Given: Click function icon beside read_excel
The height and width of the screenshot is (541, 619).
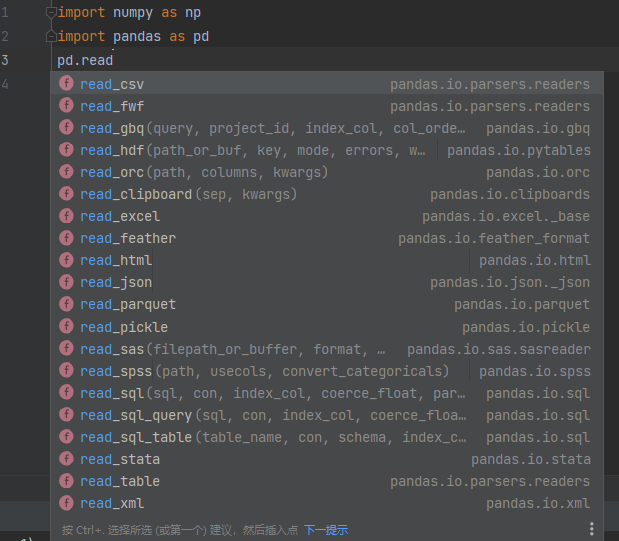Looking at the screenshot, I should pyautogui.click(x=66, y=216).
